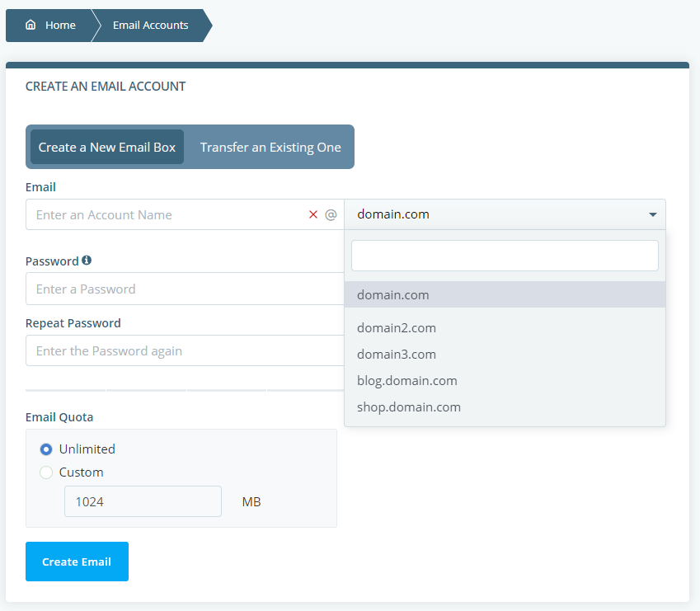Click the Enter an Account Name field
The height and width of the screenshot is (611, 700).
click(148, 214)
